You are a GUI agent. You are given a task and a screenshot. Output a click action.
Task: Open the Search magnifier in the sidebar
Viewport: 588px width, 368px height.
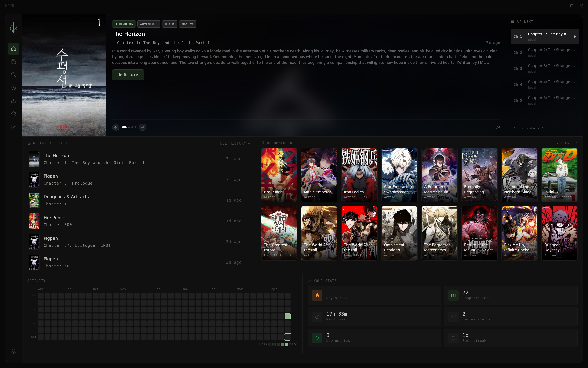coord(14,75)
